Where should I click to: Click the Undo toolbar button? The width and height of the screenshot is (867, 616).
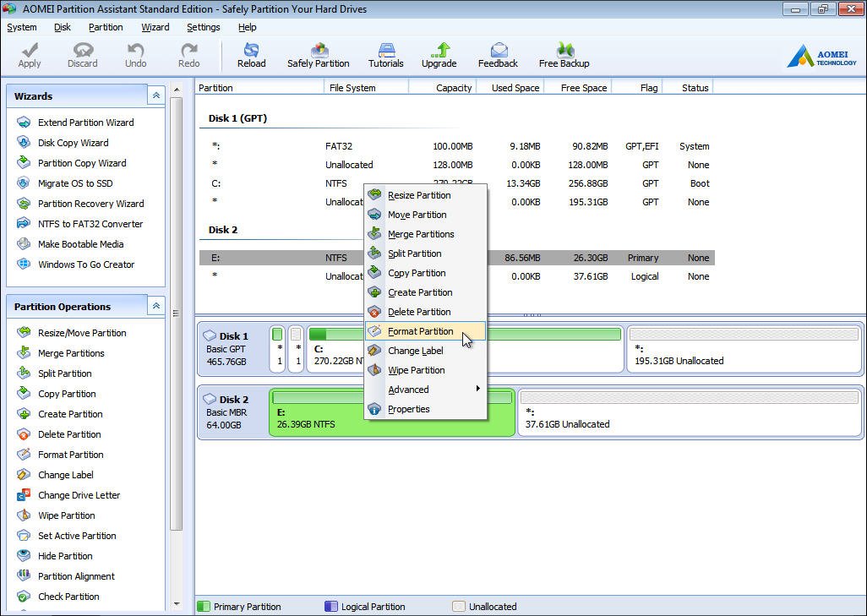(135, 55)
